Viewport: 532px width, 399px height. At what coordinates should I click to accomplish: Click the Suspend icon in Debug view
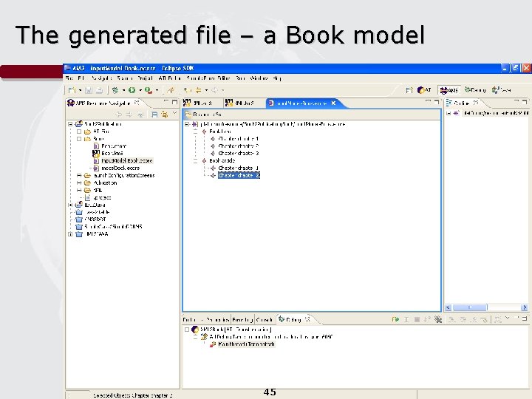(x=406, y=319)
